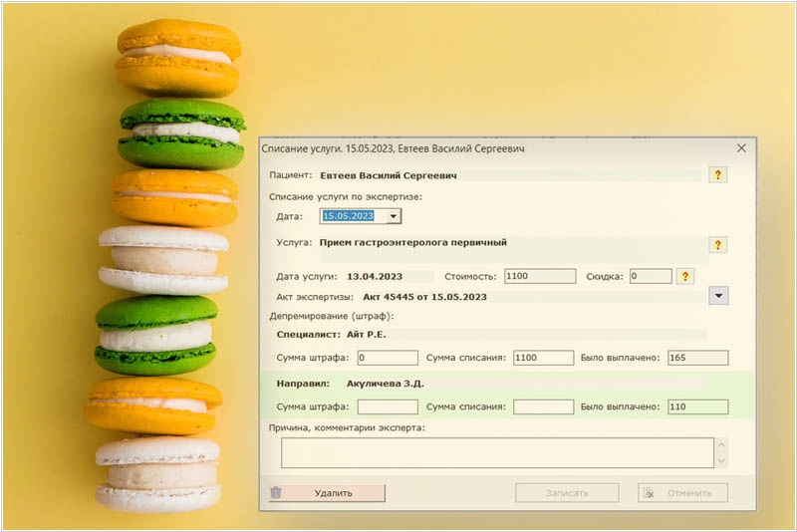
Task: Click the text Акт 45445 от 15.05.2023
Action: 425,297
